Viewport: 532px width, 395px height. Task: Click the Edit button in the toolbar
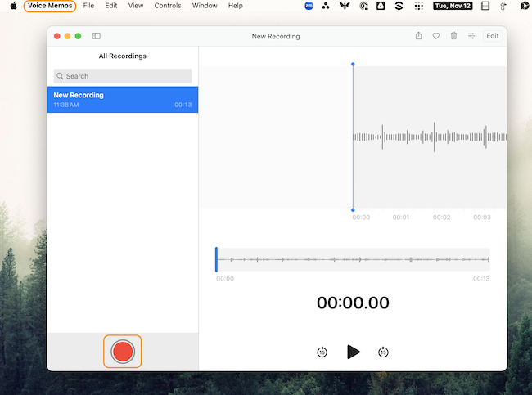coord(492,36)
